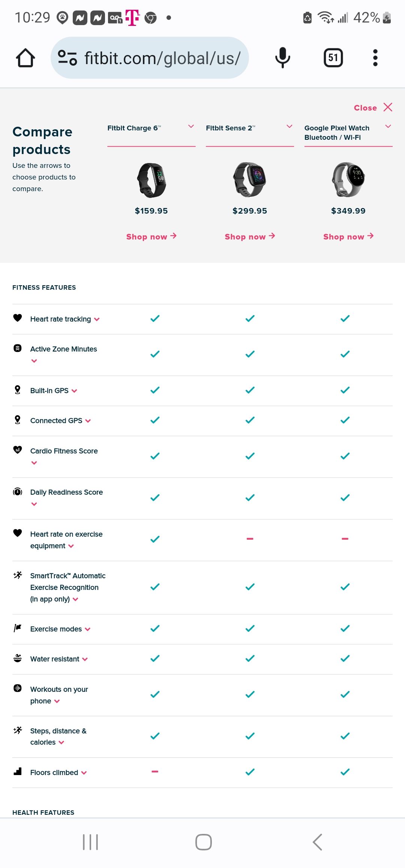
Task: Open Chrome's three-dot overflow menu
Action: (x=375, y=58)
